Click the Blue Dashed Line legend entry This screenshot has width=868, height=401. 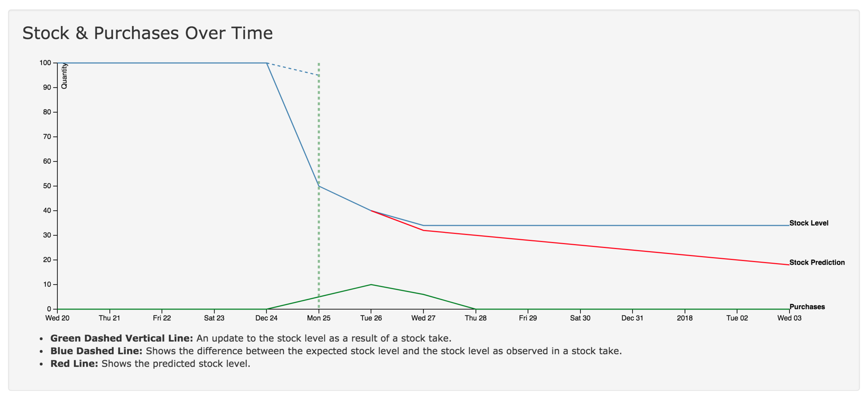336,351
